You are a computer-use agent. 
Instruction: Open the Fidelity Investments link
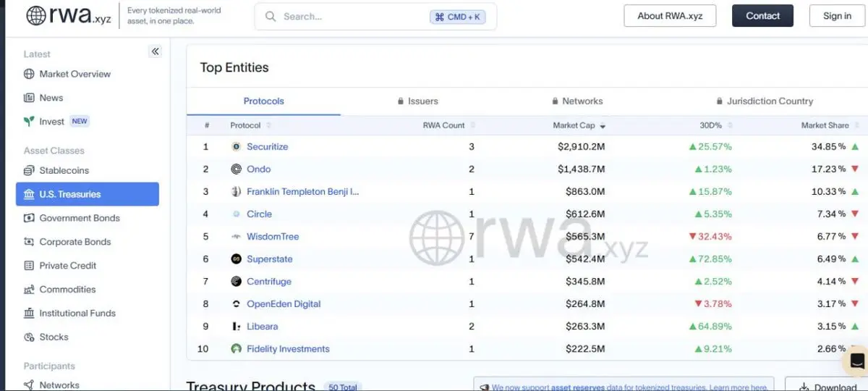click(288, 349)
